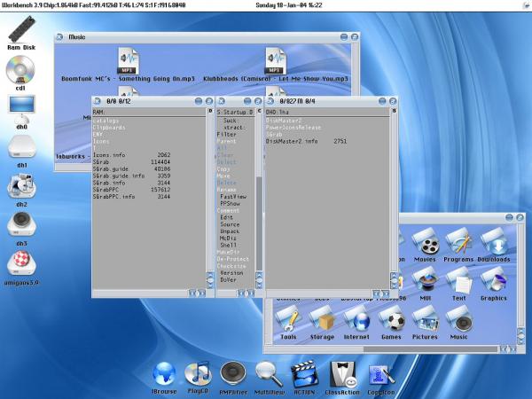Run the Version command

pyautogui.click(x=231, y=273)
